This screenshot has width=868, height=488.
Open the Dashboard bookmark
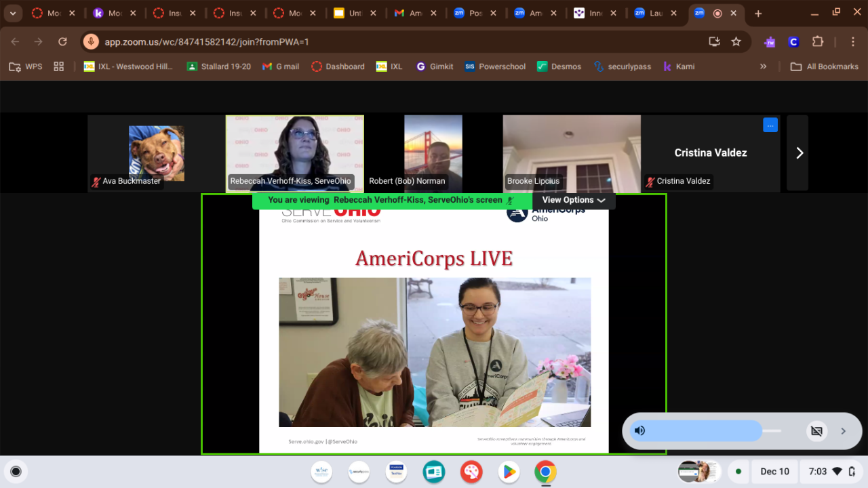(x=338, y=66)
